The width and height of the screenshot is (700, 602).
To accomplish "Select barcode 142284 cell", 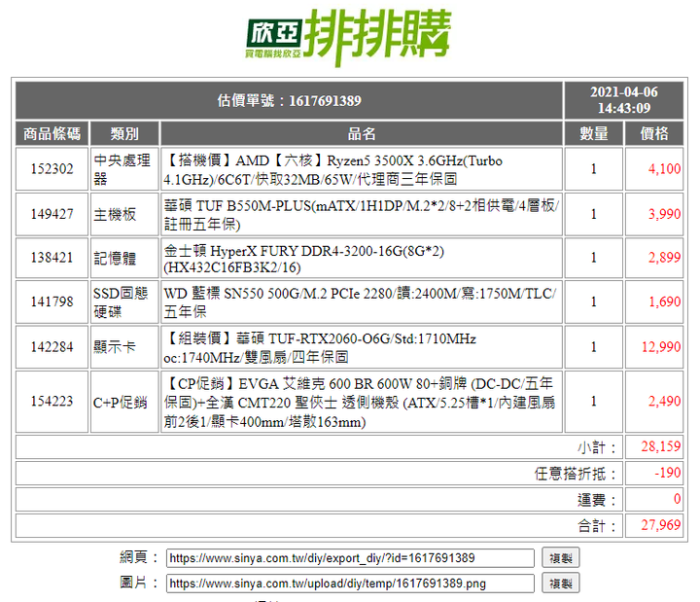I will click(52, 347).
